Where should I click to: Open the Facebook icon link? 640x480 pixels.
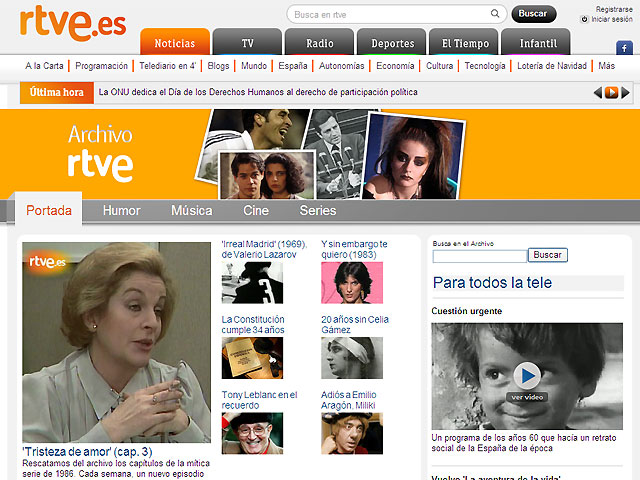[624, 47]
